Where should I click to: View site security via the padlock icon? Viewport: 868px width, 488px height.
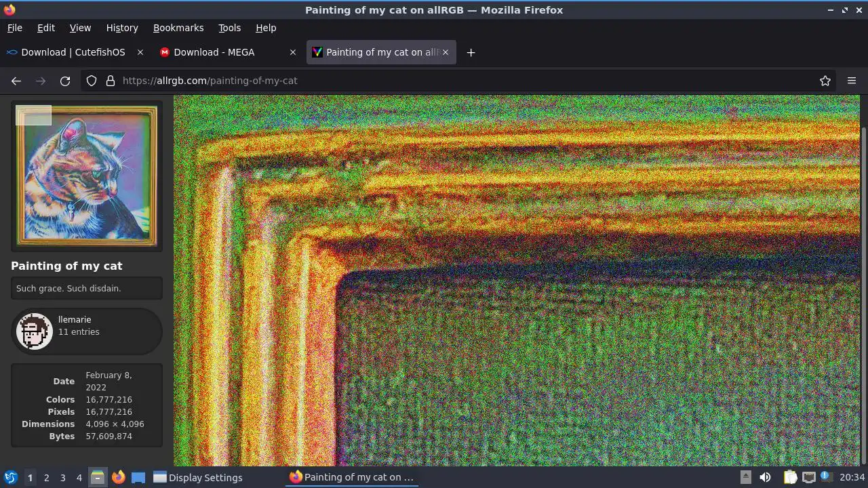click(x=111, y=81)
